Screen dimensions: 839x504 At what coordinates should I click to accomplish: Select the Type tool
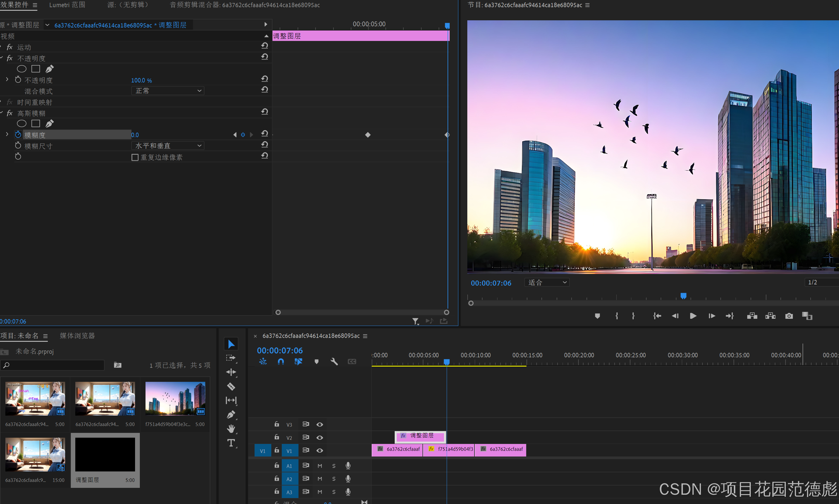(231, 443)
